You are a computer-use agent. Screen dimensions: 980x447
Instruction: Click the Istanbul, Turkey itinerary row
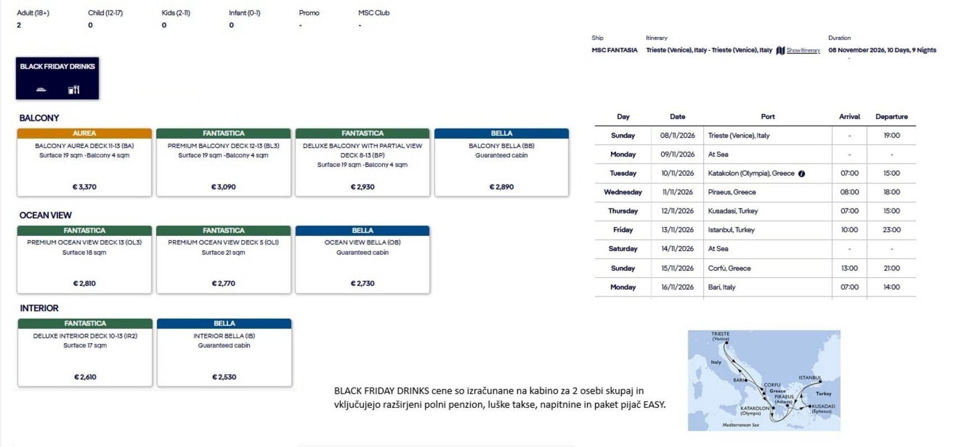(755, 230)
